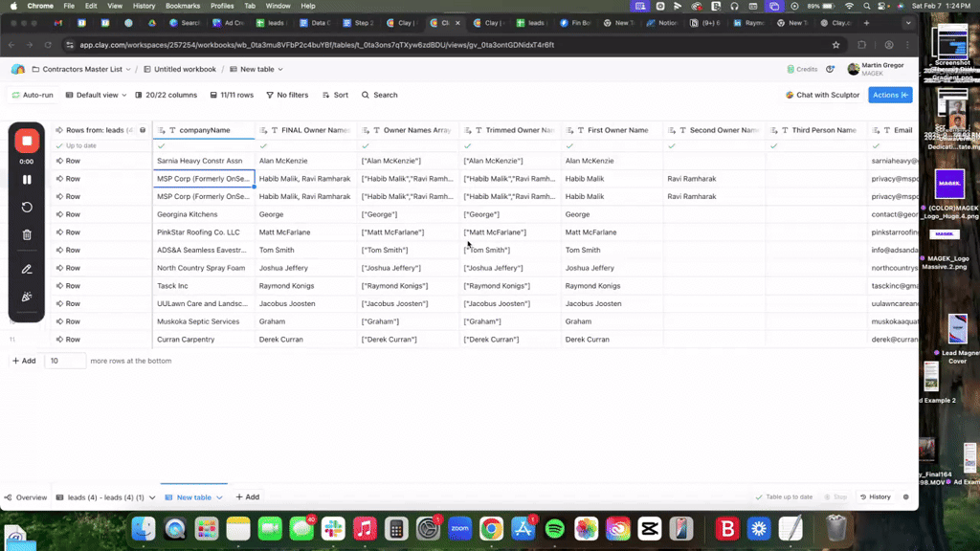Open Spotify from the dock

tap(554, 528)
